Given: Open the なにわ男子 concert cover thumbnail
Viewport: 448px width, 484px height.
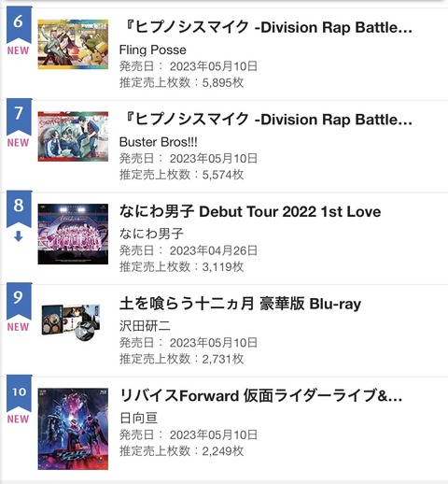Looking at the screenshot, I should (73, 234).
